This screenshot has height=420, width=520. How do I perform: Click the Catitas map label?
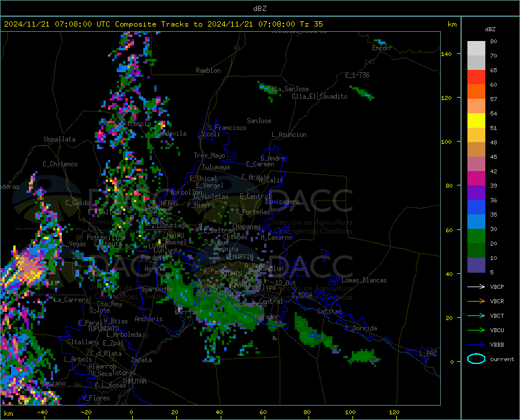pos(329,311)
